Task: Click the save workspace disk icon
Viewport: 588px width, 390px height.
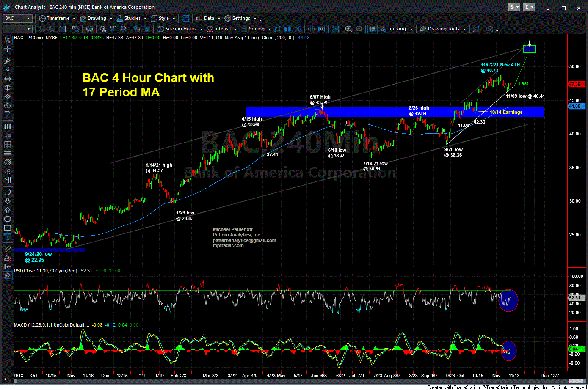Action: tap(113, 29)
